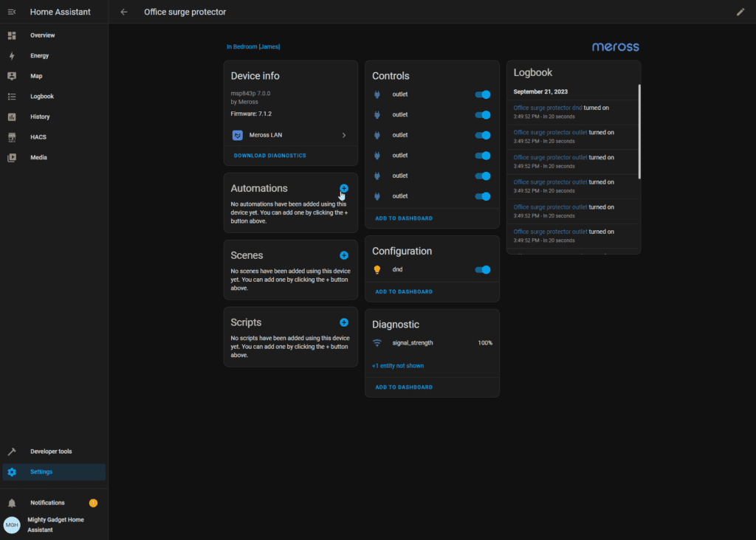
Task: Open the Energy sidebar item
Action: 40,56
